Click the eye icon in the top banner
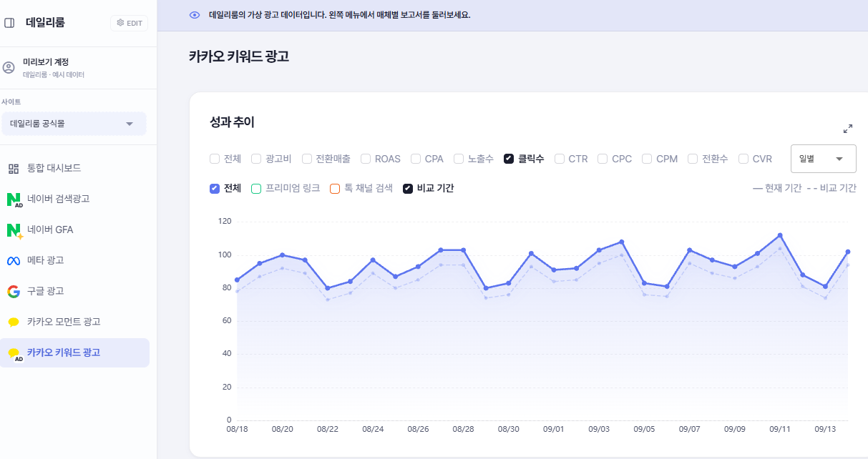Viewport: 868px width, 459px height. click(194, 15)
